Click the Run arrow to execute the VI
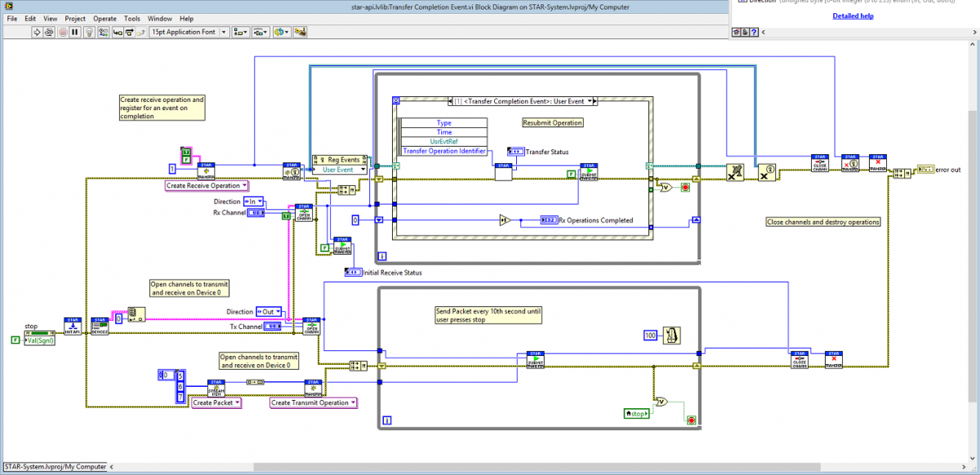The width and height of the screenshot is (980, 475). [36, 32]
